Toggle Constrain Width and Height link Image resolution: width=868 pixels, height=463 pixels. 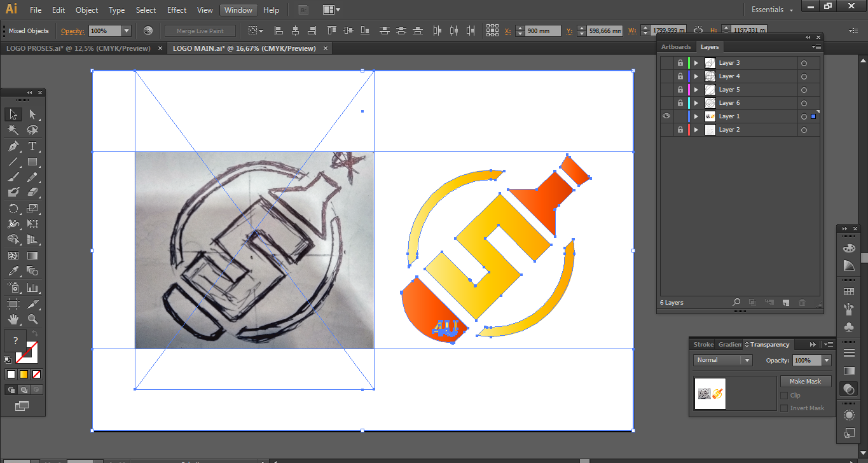[698, 31]
